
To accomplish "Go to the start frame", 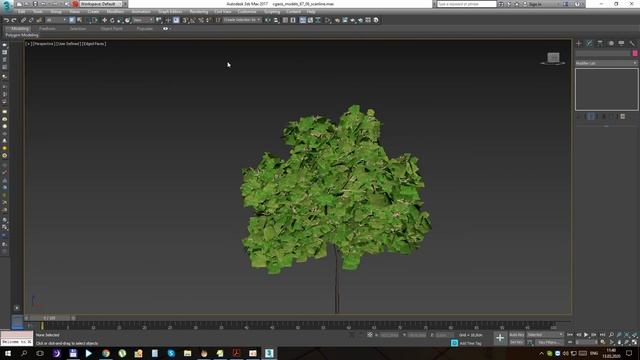I will (570, 335).
